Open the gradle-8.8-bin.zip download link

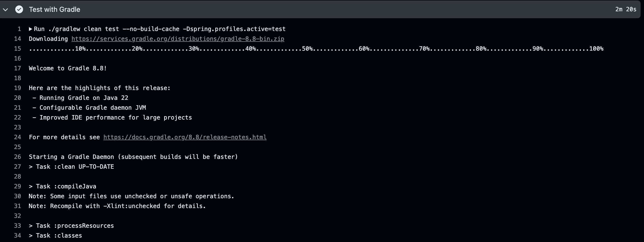(178, 39)
